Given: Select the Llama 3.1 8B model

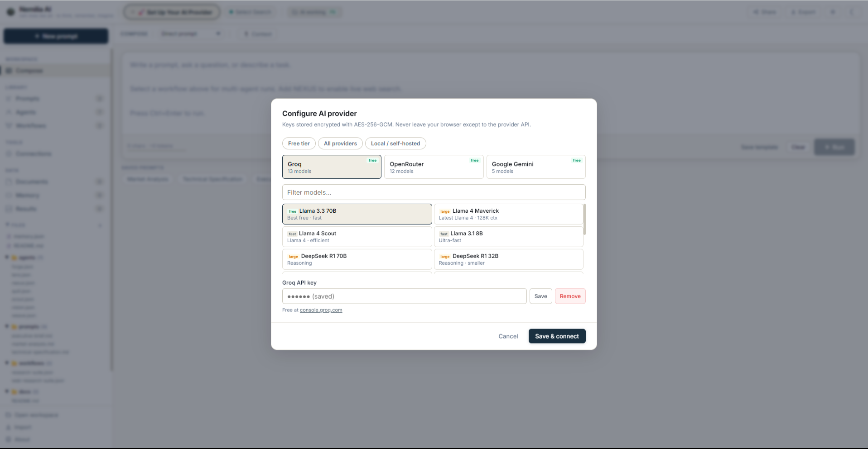Looking at the screenshot, I should 508,237.
